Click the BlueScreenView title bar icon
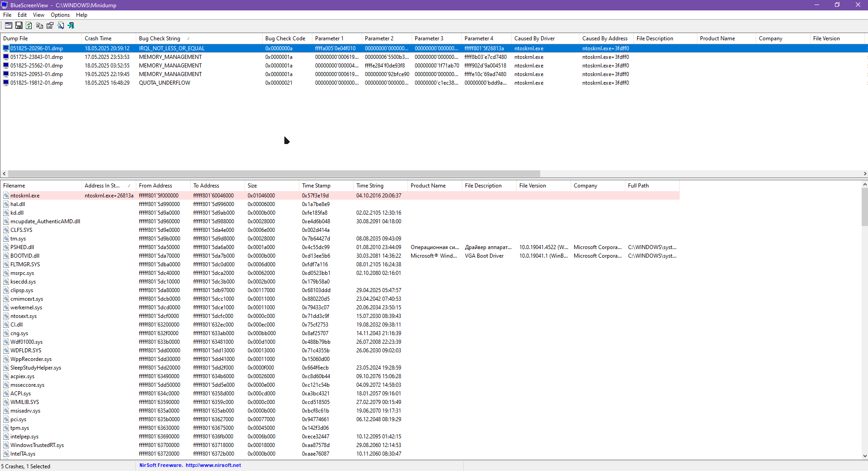This screenshot has height=471, width=868. click(5, 5)
